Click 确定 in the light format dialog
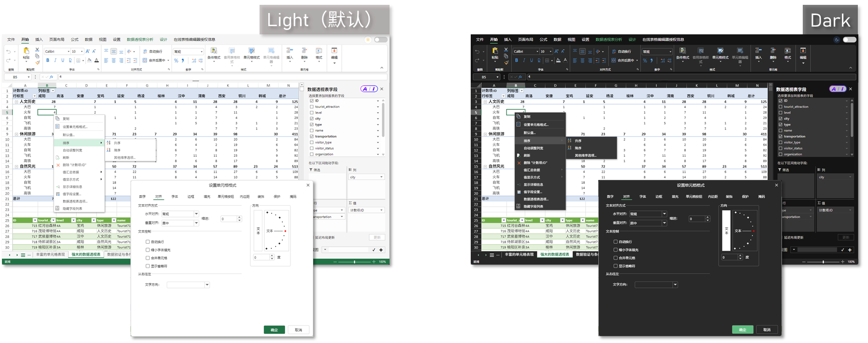868x343 pixels. click(274, 329)
